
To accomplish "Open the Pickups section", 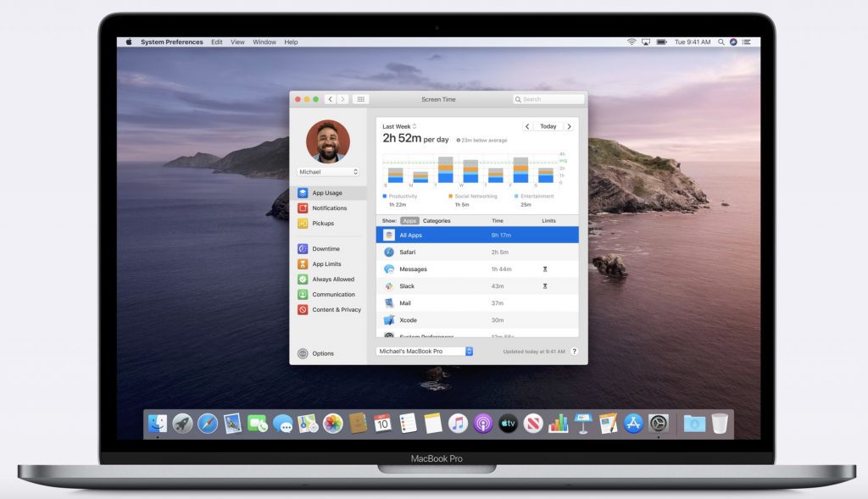I will click(x=323, y=224).
